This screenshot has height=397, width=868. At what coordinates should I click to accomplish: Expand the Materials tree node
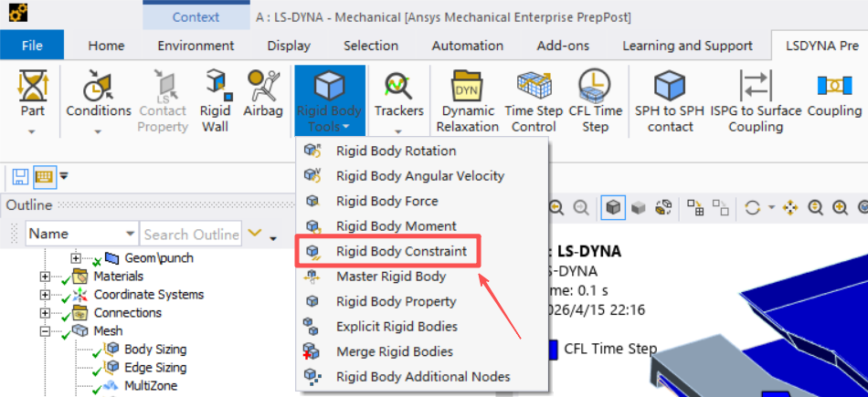click(45, 277)
